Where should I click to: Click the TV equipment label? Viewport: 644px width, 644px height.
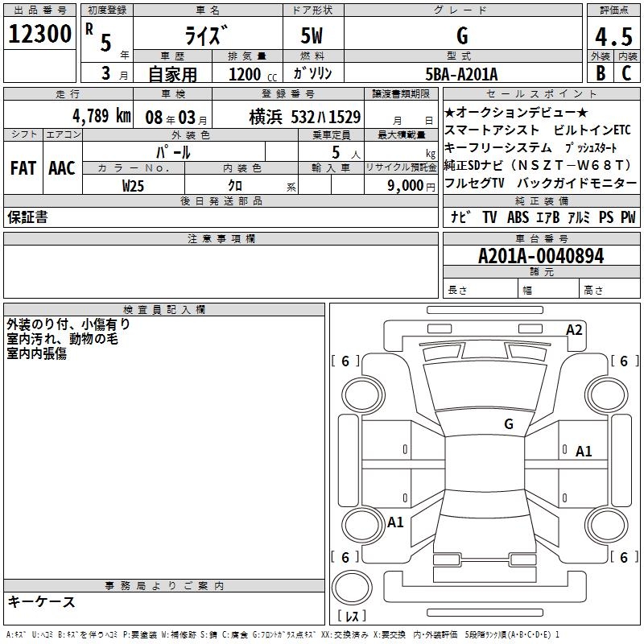489,217
